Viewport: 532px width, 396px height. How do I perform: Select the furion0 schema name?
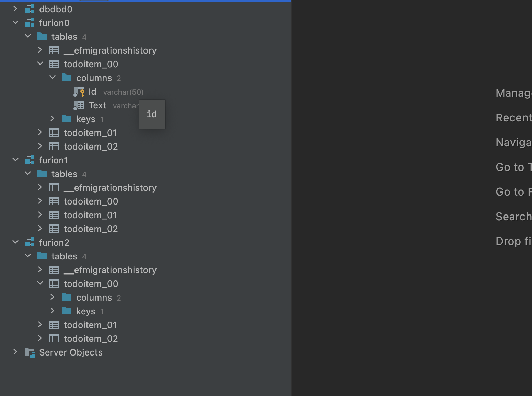tap(54, 23)
